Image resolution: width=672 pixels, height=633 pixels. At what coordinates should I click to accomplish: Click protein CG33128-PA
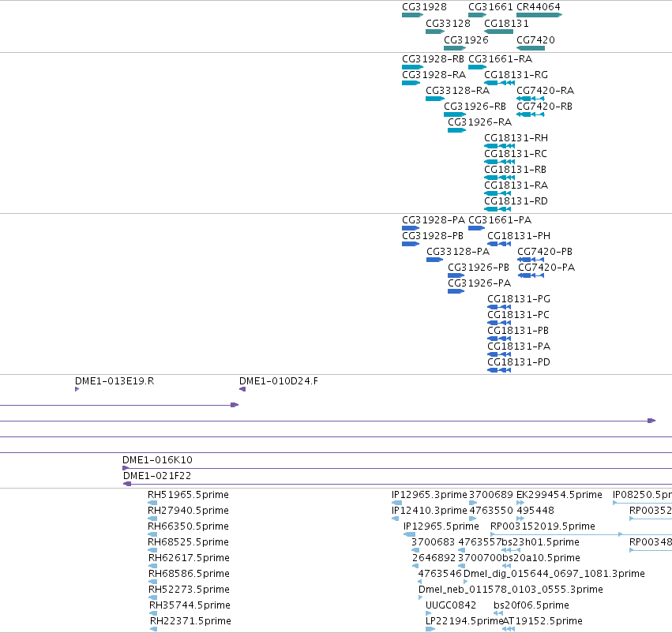[434, 260]
